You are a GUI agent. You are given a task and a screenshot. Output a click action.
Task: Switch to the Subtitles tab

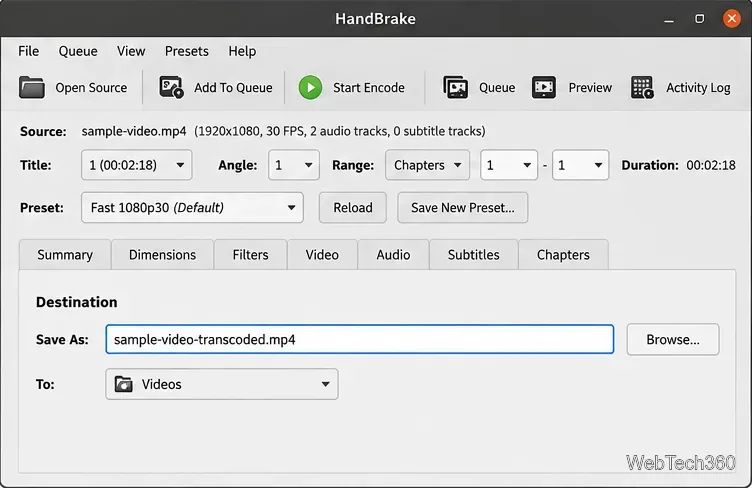473,255
